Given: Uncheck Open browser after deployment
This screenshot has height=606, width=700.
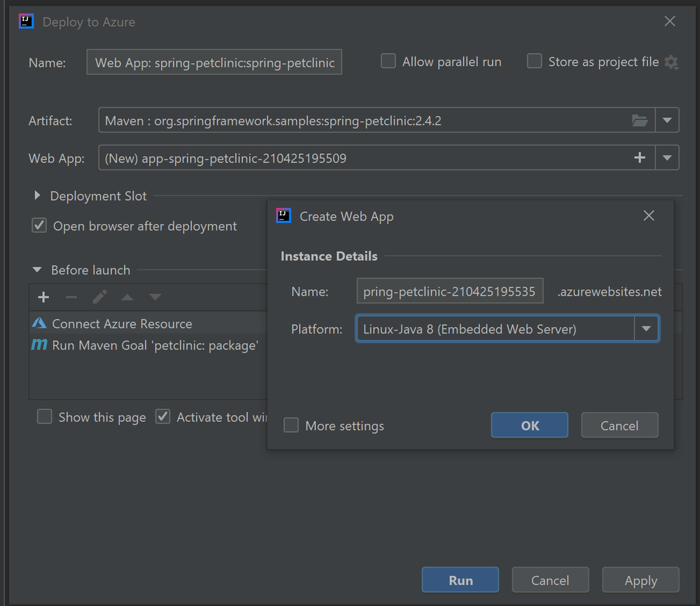Looking at the screenshot, I should coord(39,226).
